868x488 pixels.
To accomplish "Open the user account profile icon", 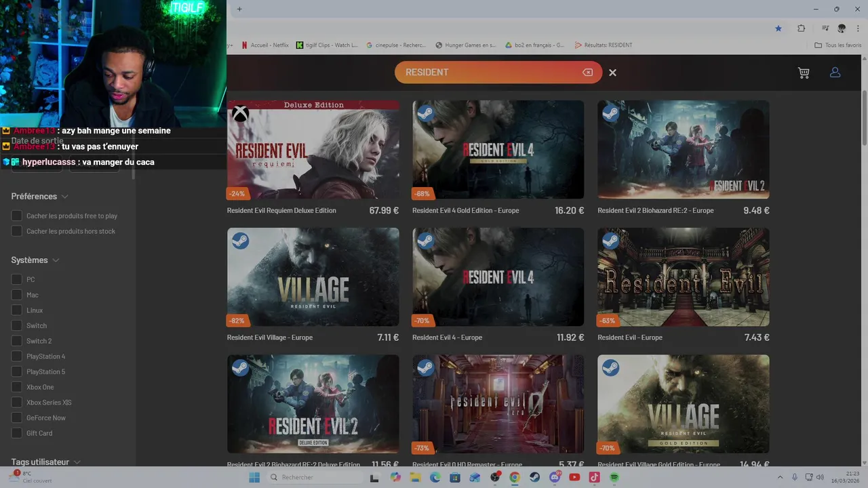I will point(835,73).
